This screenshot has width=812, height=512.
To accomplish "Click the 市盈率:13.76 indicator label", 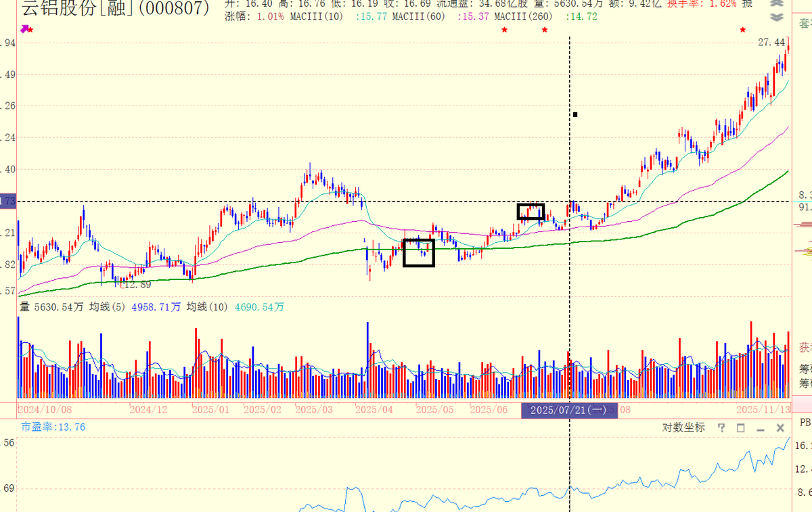I will [x=53, y=427].
